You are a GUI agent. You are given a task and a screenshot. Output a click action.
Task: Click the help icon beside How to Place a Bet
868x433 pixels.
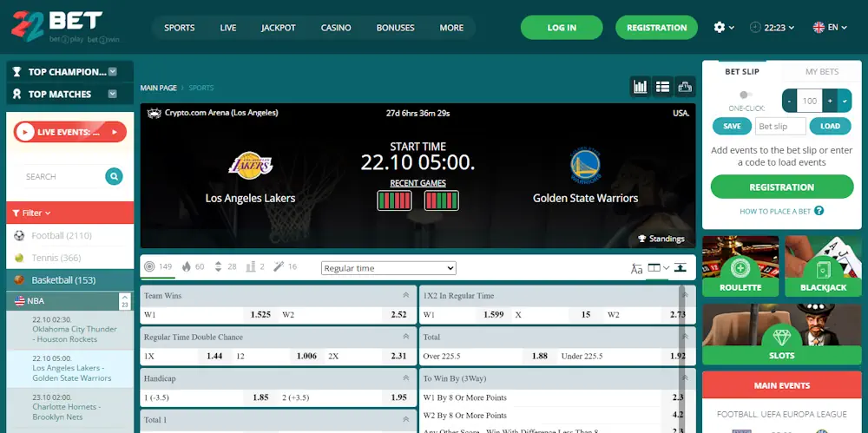(x=819, y=211)
